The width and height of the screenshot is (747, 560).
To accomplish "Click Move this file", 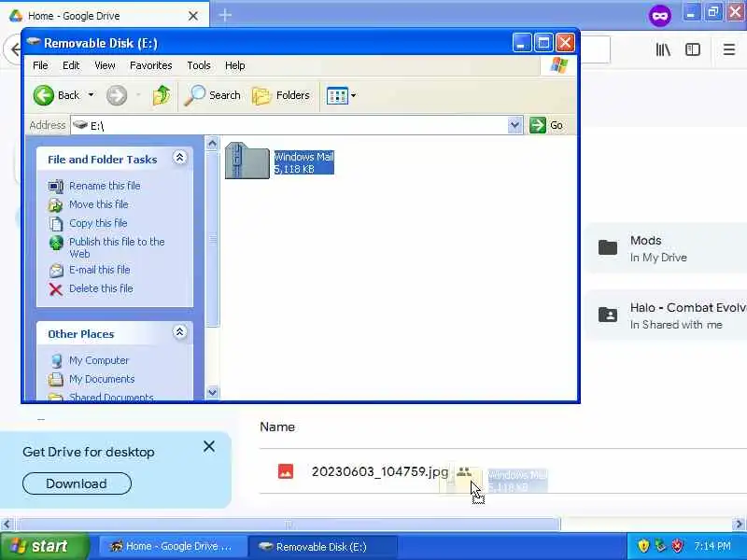I will tap(99, 204).
